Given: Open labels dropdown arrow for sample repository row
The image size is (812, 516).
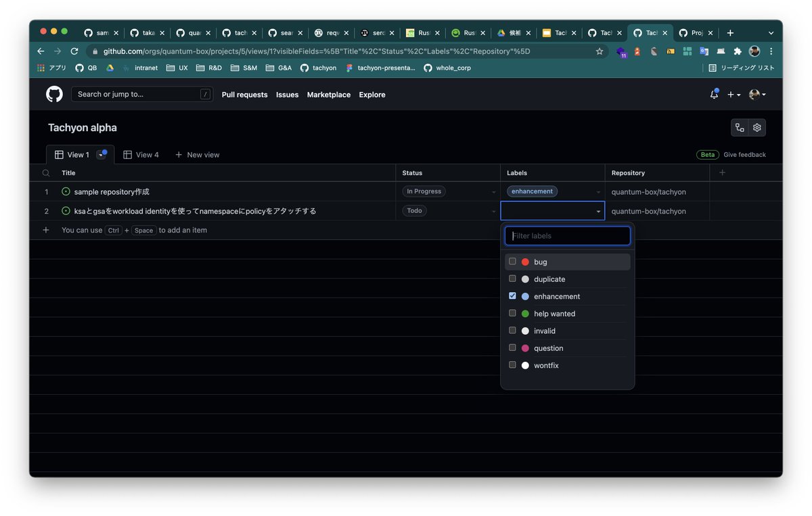Looking at the screenshot, I should (598, 192).
